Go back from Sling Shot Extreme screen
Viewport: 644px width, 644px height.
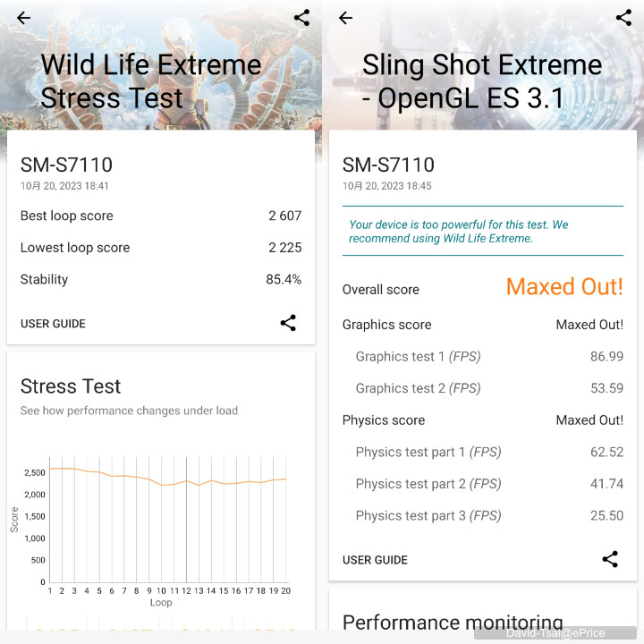pos(346,18)
